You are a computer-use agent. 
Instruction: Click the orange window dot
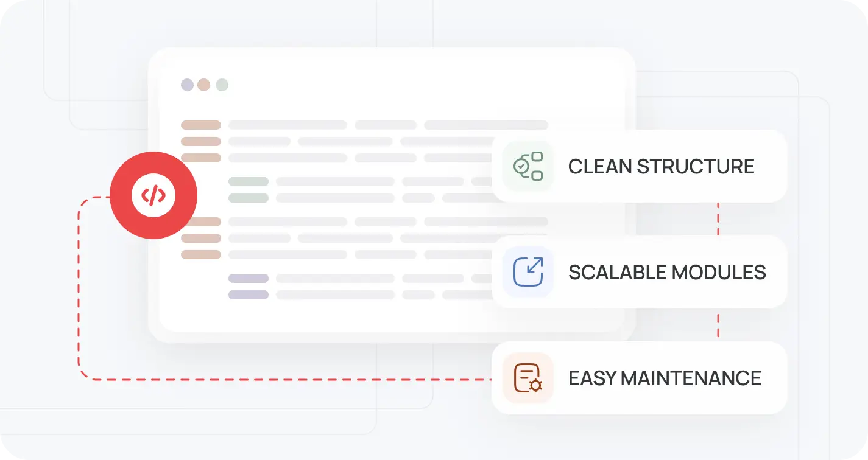(x=204, y=85)
